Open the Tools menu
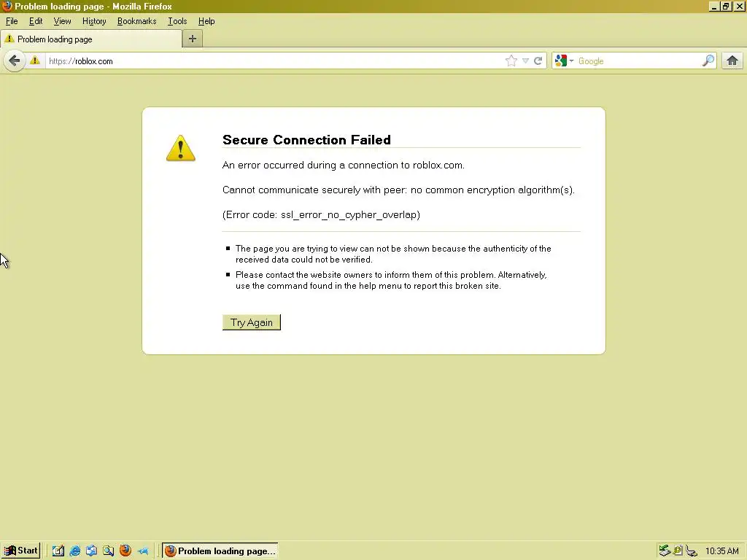747x560 pixels. point(177,21)
